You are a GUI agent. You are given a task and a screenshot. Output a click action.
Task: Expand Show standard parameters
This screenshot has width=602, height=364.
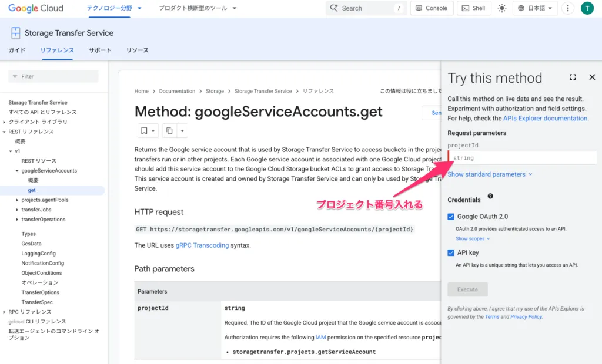coord(490,174)
